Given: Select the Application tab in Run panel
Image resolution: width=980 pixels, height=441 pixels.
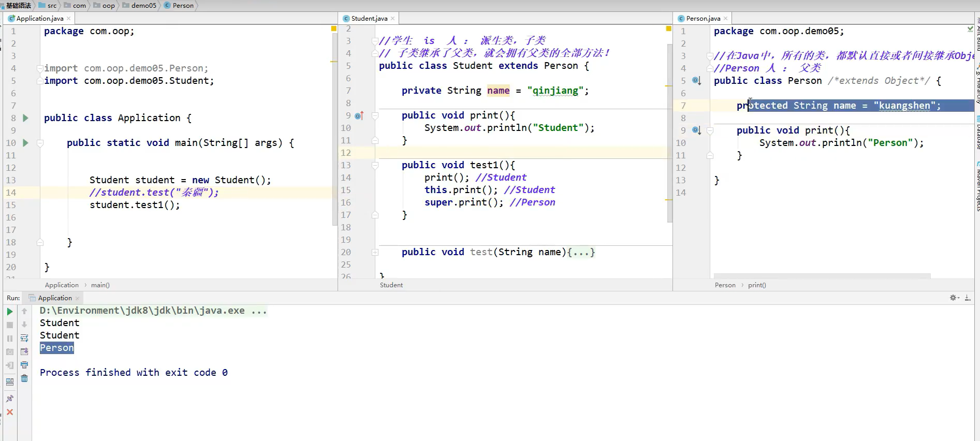Looking at the screenshot, I should tap(54, 298).
